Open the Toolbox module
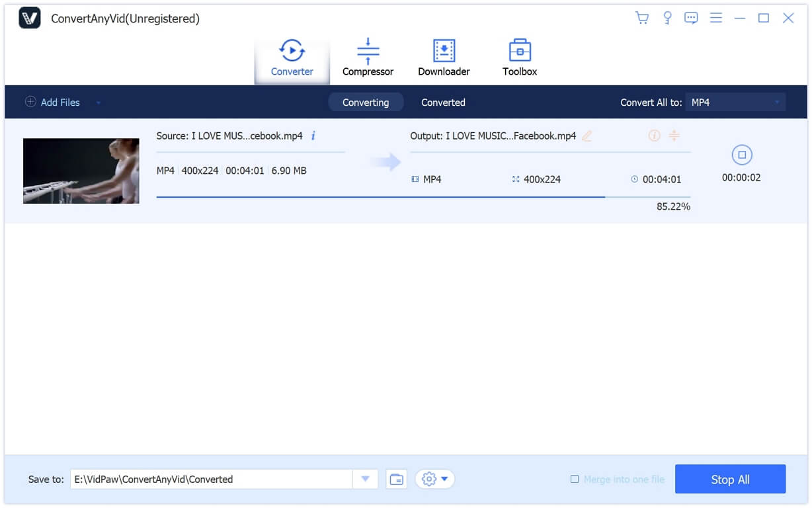Screen dimensions: 812x508 click(520, 58)
